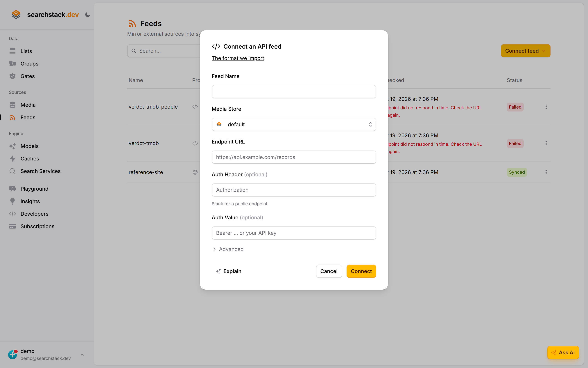Open the Insights page
The image size is (588, 368).
click(x=30, y=201)
